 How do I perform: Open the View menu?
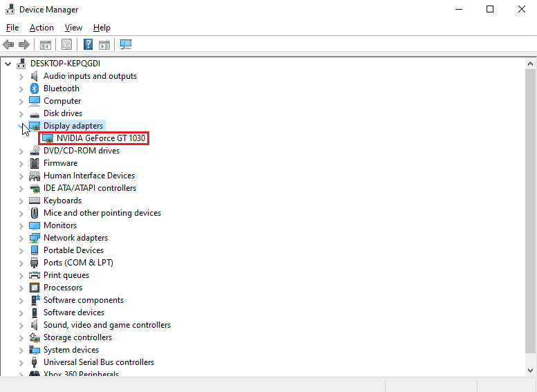[73, 28]
